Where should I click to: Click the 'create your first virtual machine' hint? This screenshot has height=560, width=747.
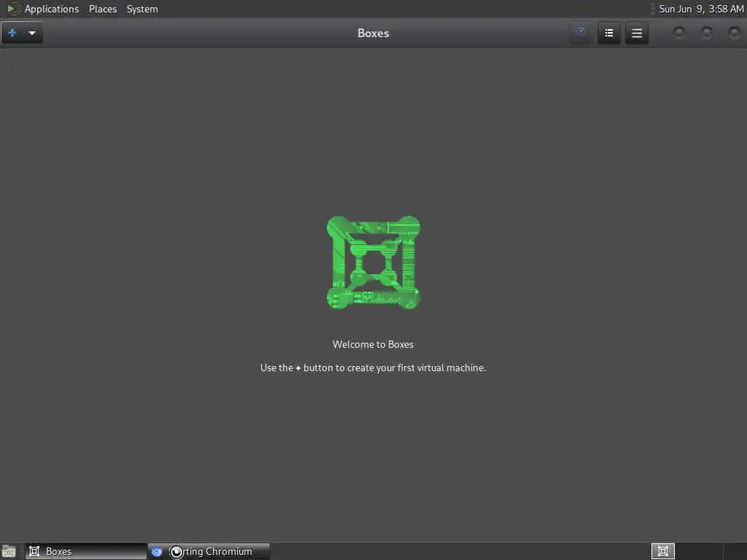[x=373, y=367]
